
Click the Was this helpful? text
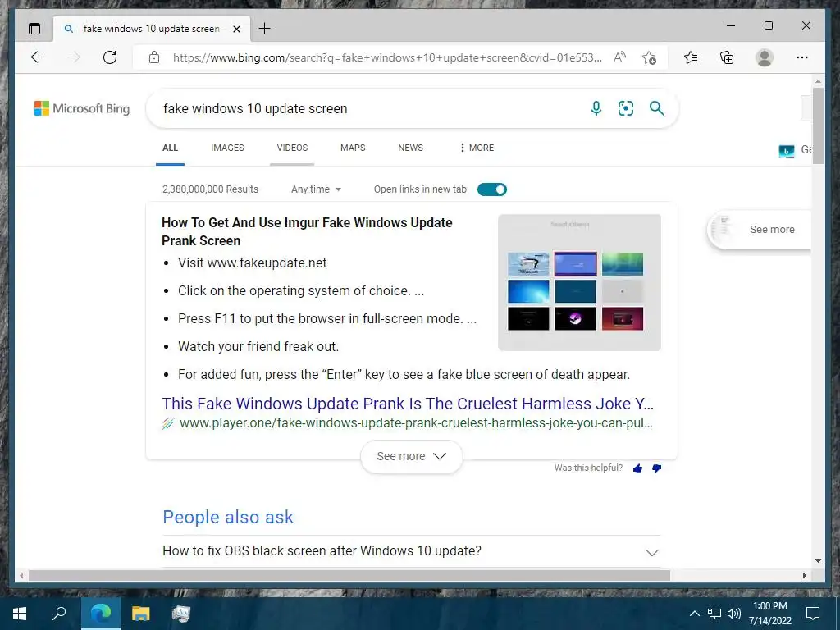(x=588, y=468)
